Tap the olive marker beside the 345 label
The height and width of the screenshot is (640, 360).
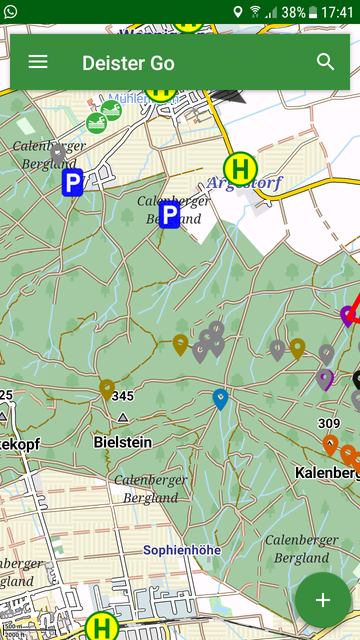click(107, 390)
